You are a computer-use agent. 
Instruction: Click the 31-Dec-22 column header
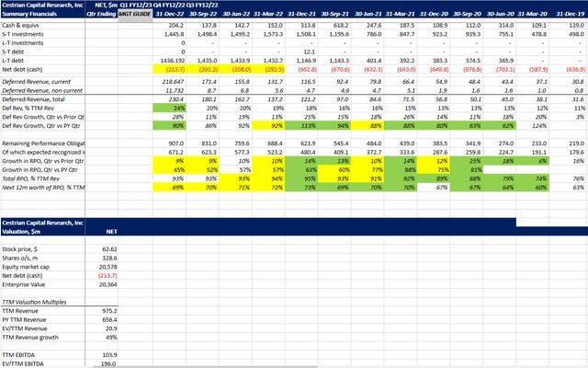point(169,14)
